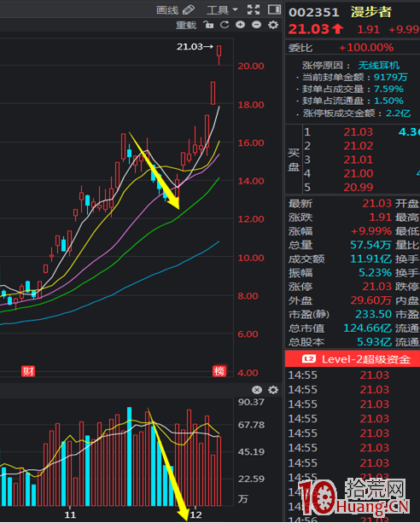Expand the 工具 dropdown menu
The width and height of the screenshot is (420, 523).
[222, 10]
